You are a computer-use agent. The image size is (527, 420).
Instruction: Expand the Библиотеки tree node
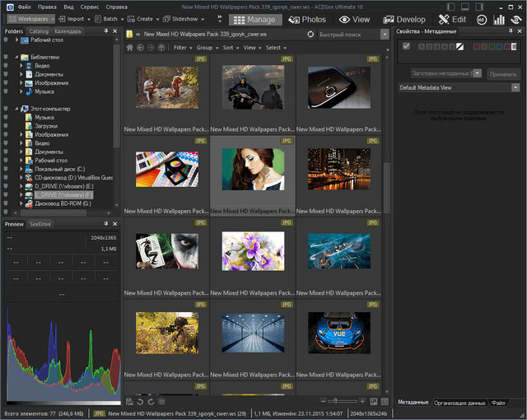pos(16,58)
